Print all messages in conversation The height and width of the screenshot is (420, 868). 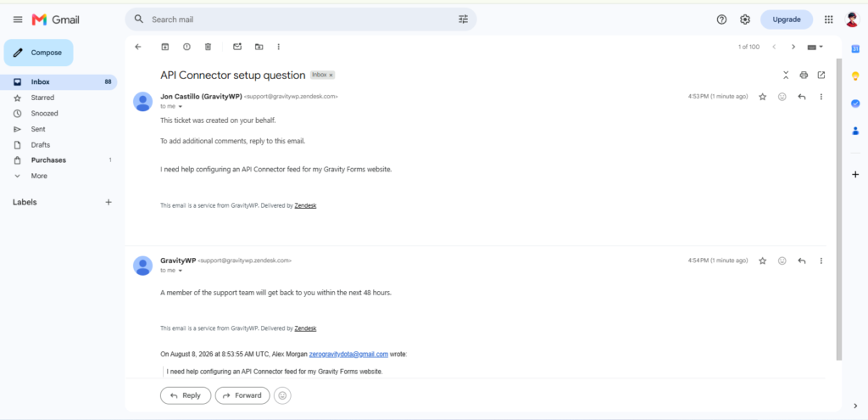(804, 75)
